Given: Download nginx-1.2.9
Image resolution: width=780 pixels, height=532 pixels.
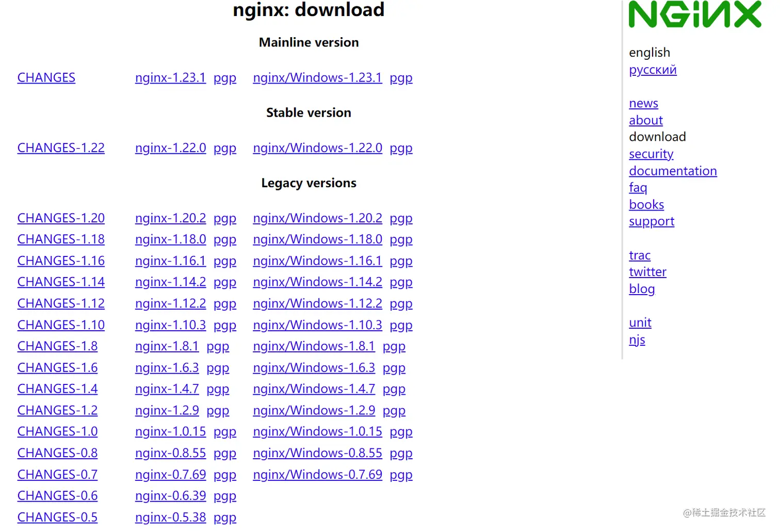Looking at the screenshot, I should click(x=167, y=411).
